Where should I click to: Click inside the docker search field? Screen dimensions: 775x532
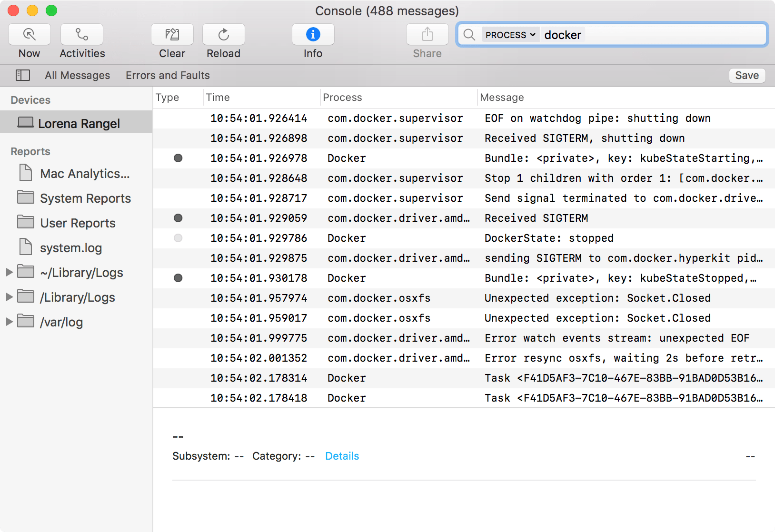click(x=619, y=34)
